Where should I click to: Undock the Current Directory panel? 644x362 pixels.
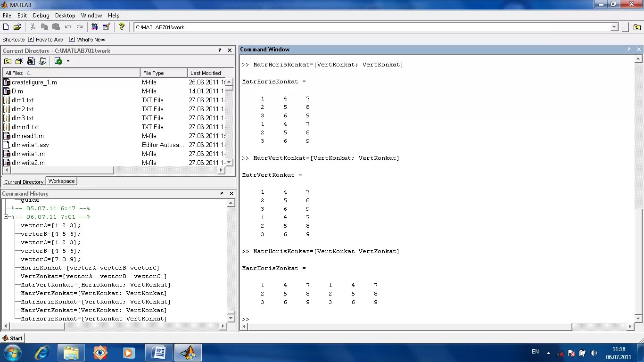click(x=220, y=50)
